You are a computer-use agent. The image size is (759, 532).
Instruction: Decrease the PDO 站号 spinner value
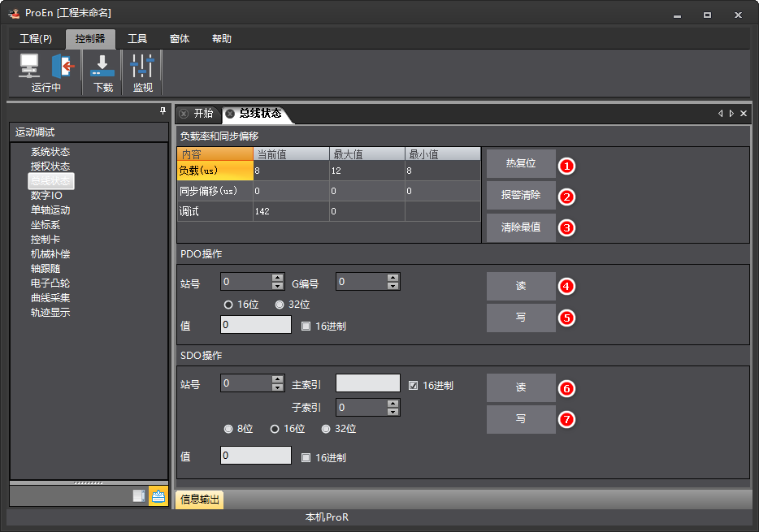click(x=277, y=286)
